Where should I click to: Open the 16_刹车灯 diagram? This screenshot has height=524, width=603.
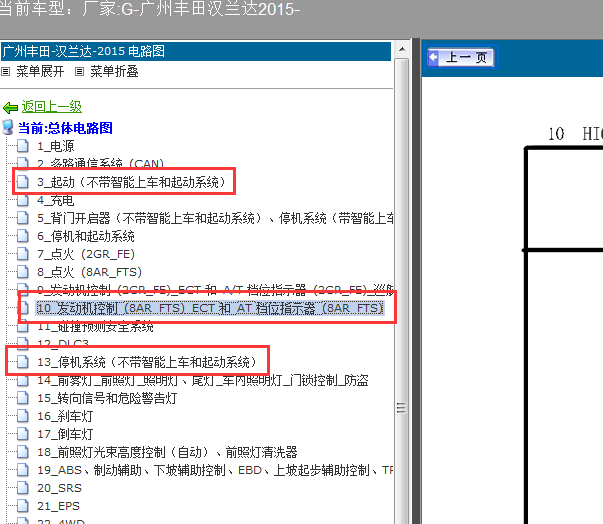[65, 416]
